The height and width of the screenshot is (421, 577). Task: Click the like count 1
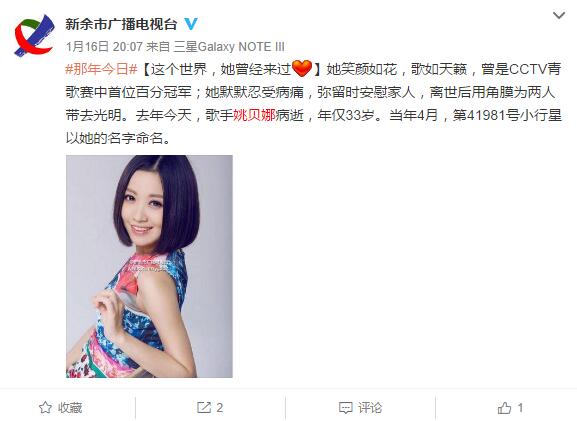click(520, 407)
